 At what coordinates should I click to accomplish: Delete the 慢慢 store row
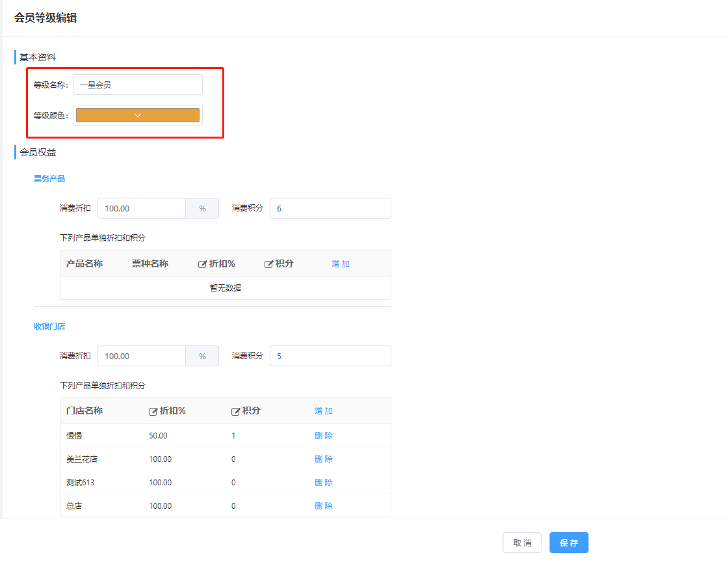pyautogui.click(x=324, y=436)
